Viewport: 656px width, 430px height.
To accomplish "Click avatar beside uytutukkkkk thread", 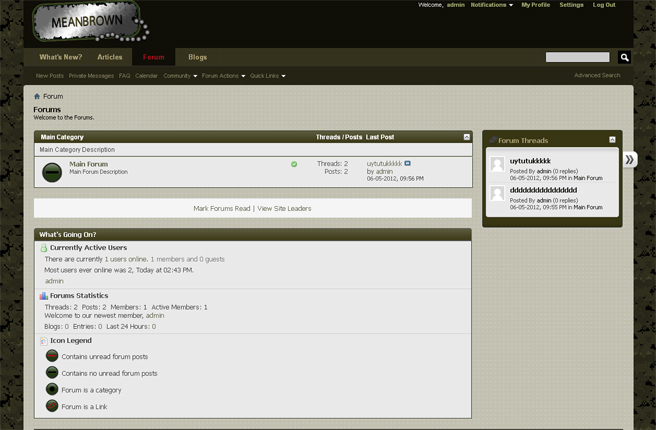I will tap(497, 166).
